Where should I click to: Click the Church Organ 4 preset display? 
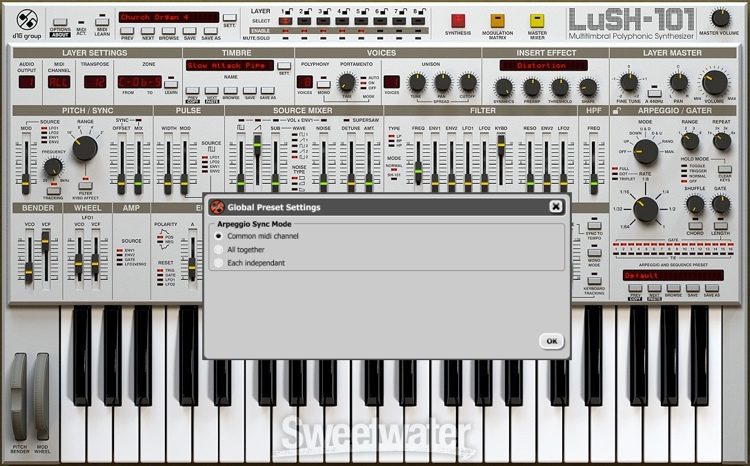tap(169, 18)
